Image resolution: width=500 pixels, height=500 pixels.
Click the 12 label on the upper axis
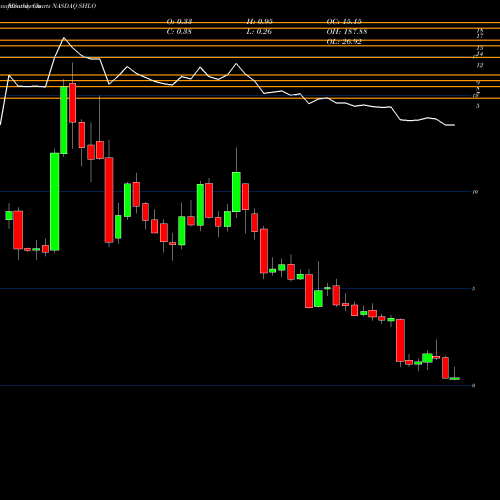pyautogui.click(x=480, y=65)
